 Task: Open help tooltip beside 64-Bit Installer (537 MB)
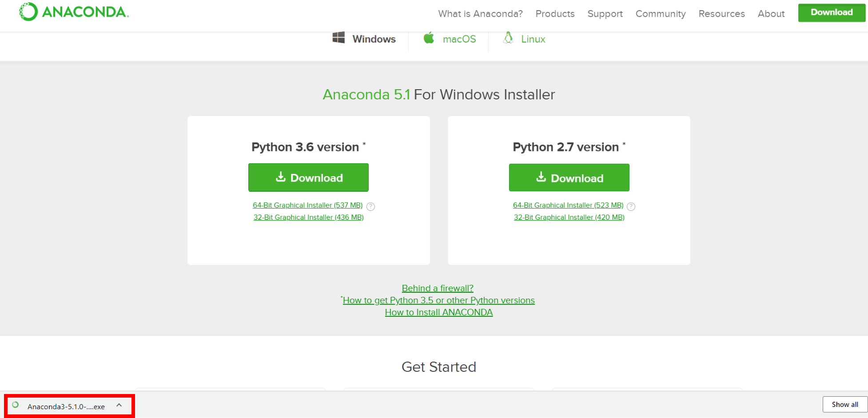(x=370, y=206)
